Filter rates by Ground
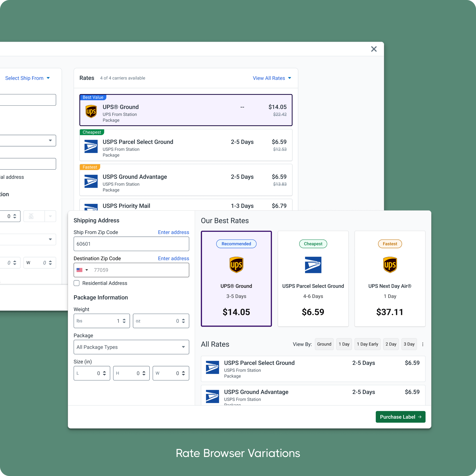Image resolution: width=476 pixels, height=476 pixels. tap(324, 344)
